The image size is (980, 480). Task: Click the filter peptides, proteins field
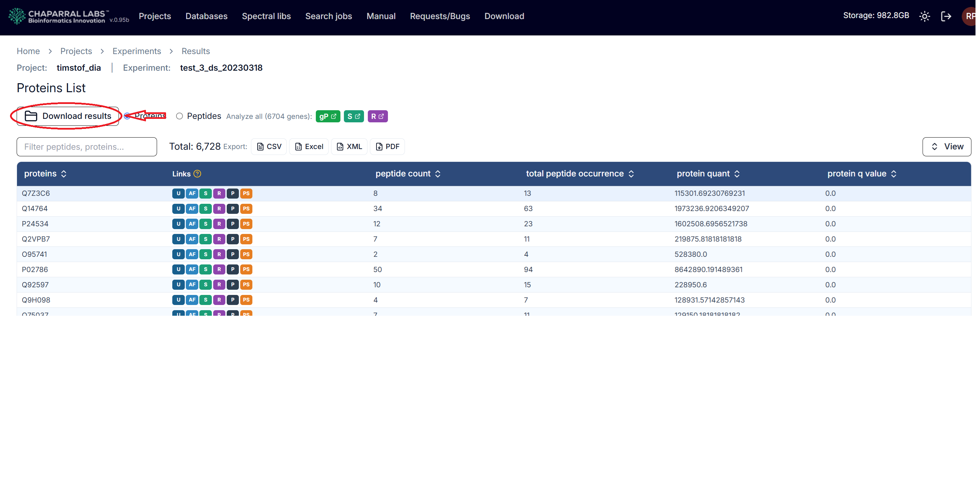pyautogui.click(x=87, y=147)
